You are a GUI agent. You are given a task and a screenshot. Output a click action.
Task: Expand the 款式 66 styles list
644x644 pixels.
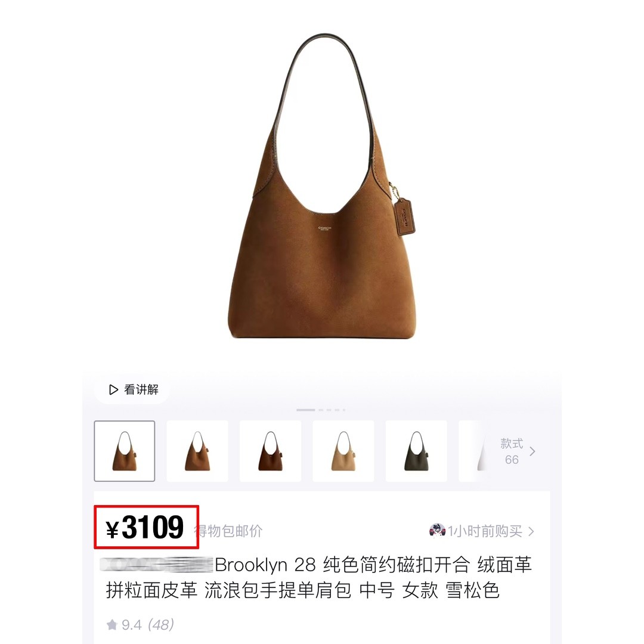point(518,451)
